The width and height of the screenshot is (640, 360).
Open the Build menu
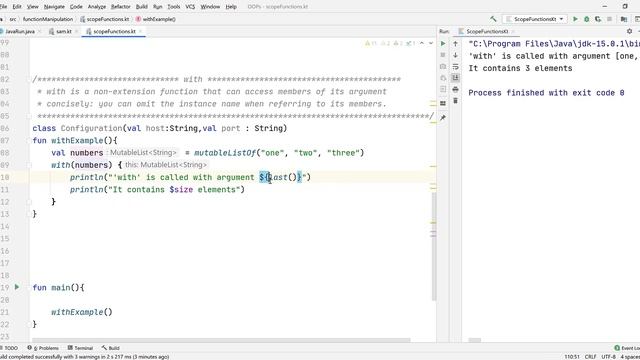pyautogui.click(x=142, y=7)
